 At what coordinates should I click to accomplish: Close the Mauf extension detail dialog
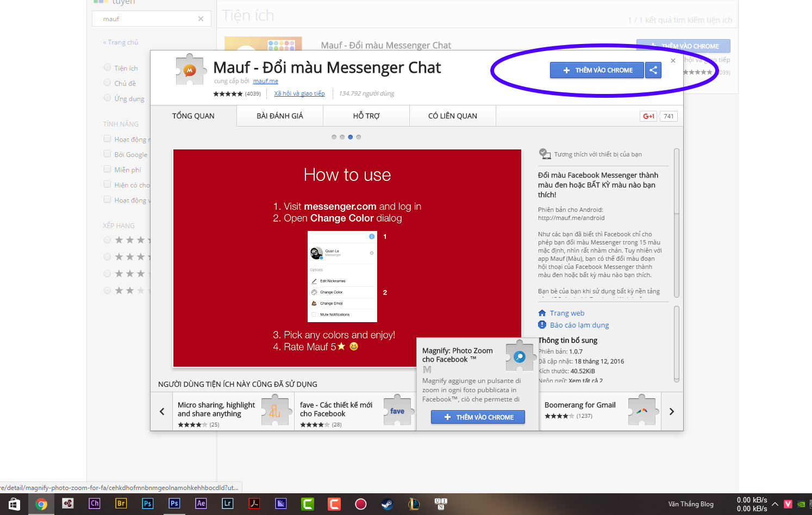click(673, 60)
